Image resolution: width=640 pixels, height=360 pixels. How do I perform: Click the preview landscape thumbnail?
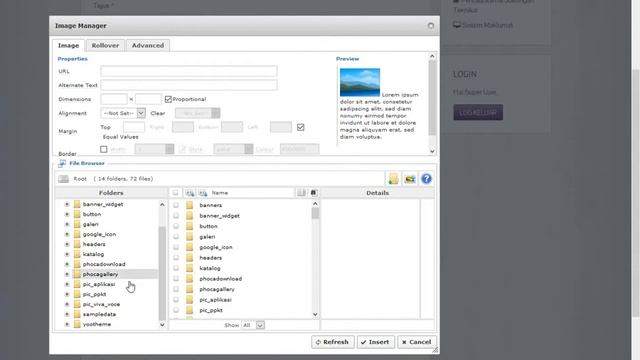click(360, 82)
